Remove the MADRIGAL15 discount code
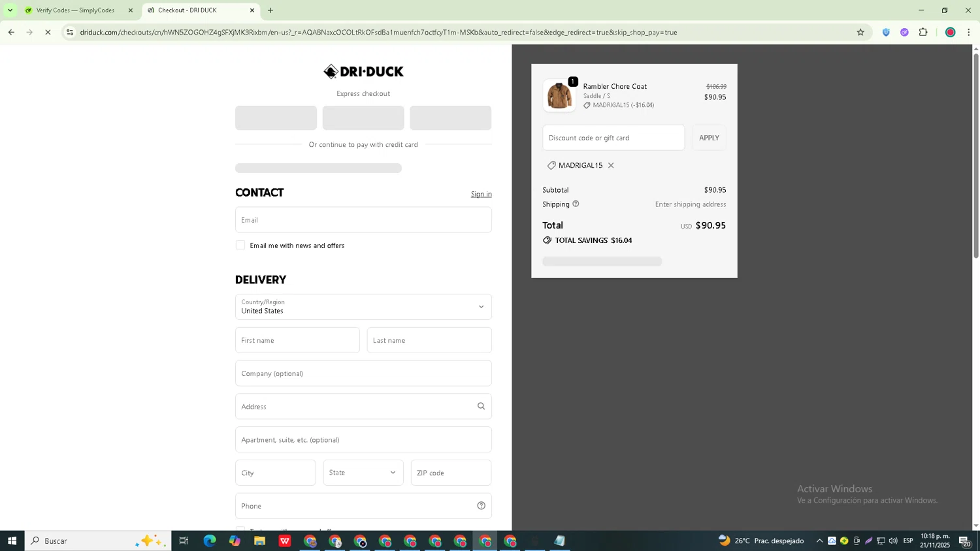 click(611, 165)
